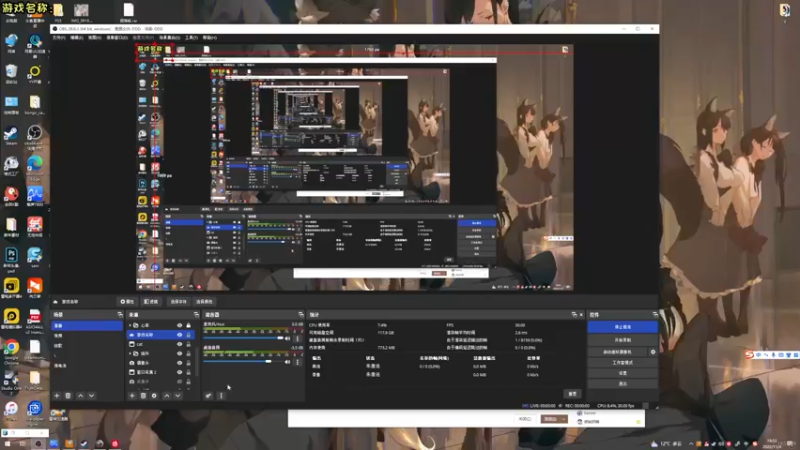Open 场景集合(S) menu in OBS

(x=169, y=38)
